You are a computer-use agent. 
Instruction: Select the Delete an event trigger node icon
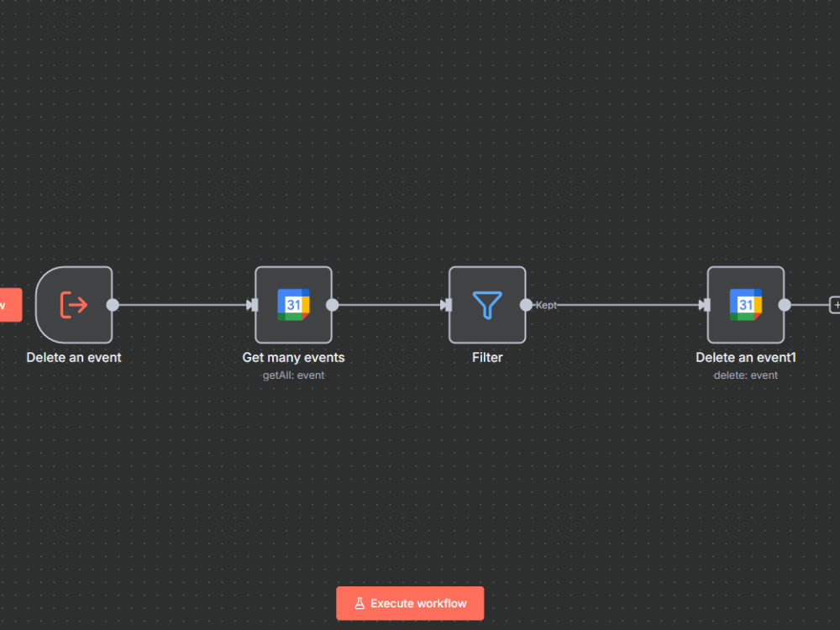coord(74,305)
